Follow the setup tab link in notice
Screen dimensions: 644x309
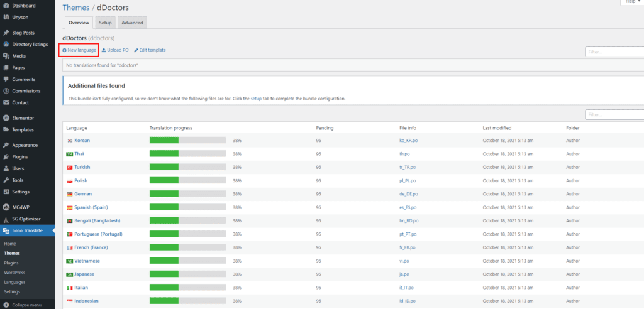click(x=256, y=99)
